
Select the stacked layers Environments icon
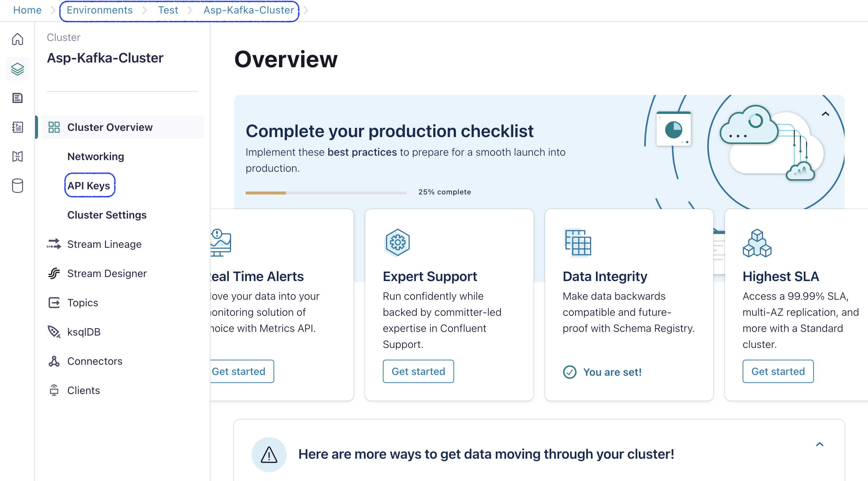(18, 69)
